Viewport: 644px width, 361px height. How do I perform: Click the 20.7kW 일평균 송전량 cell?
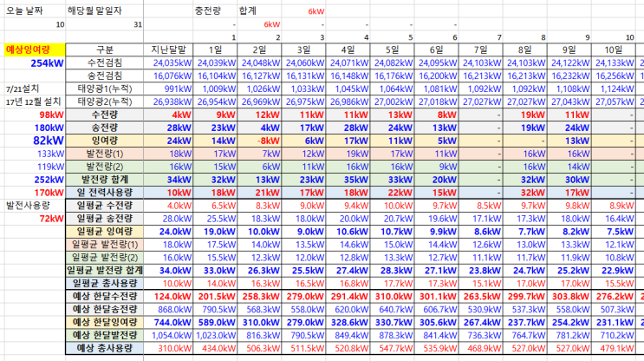(x=392, y=219)
